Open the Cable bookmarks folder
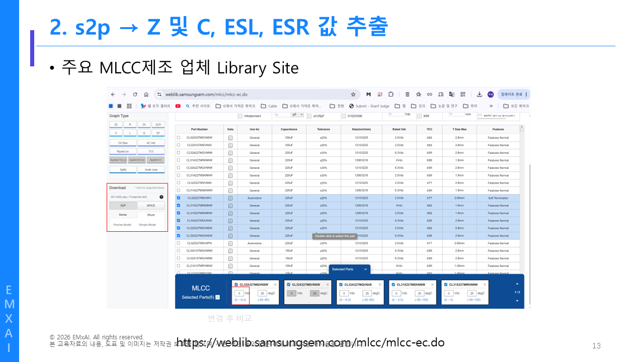Image resolution: width=644 pixels, height=362 pixels. [x=269, y=106]
